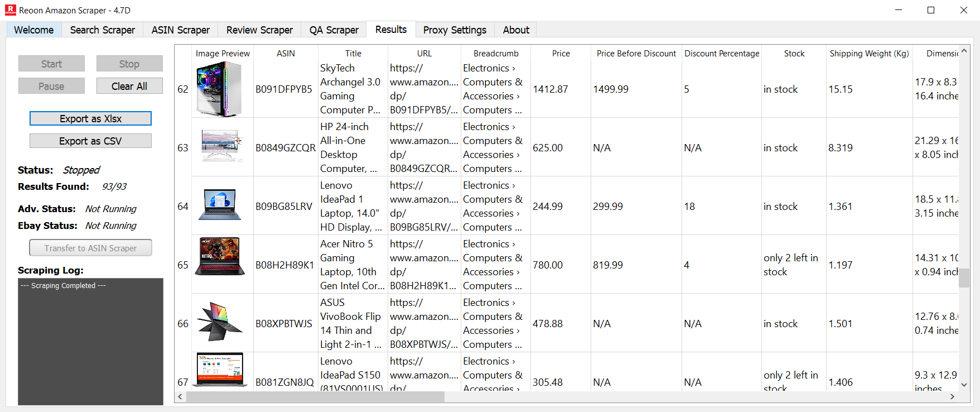Select the Results tab
This screenshot has height=412, width=980.
(391, 30)
